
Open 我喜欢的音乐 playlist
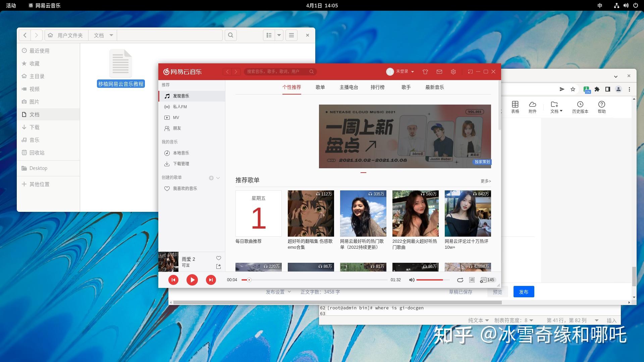click(x=192, y=189)
